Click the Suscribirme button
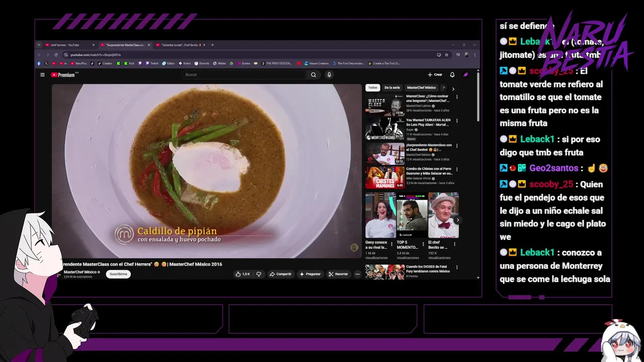 (x=118, y=274)
